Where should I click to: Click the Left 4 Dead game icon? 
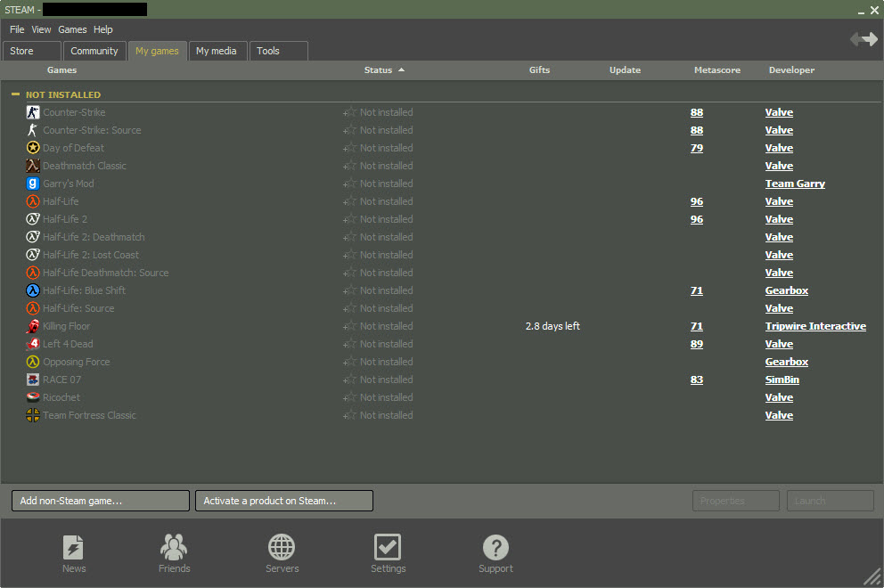[33, 344]
